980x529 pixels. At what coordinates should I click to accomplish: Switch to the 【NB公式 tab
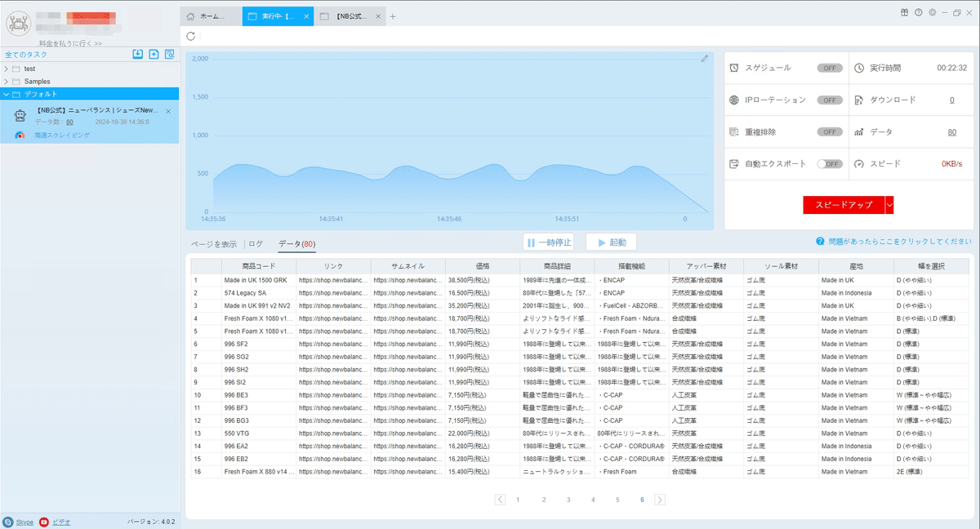click(351, 16)
